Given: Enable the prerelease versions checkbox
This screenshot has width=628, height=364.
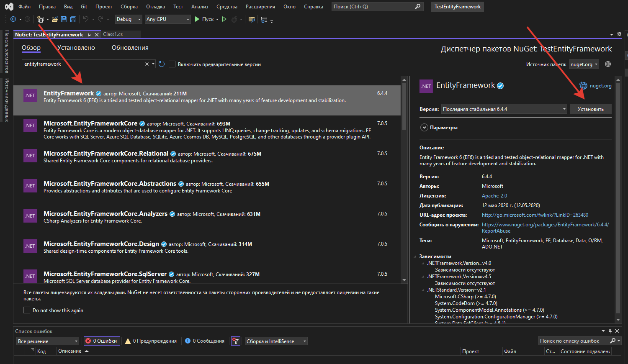Looking at the screenshot, I should [x=172, y=64].
